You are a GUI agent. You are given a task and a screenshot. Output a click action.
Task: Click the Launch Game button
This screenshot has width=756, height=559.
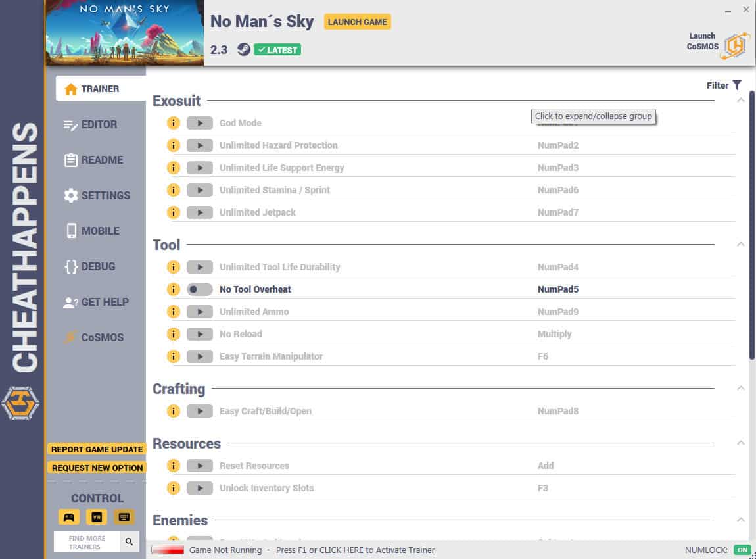[357, 22]
